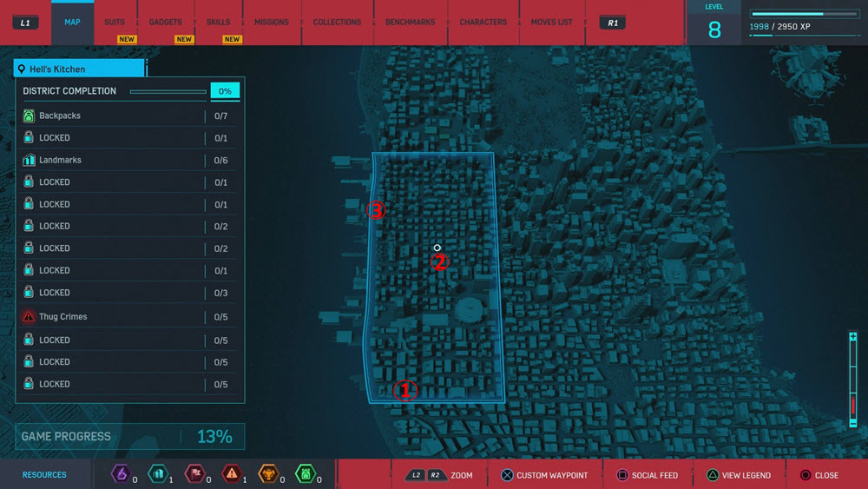
Task: Click the R2 zoom button icon
Action: tap(436, 475)
